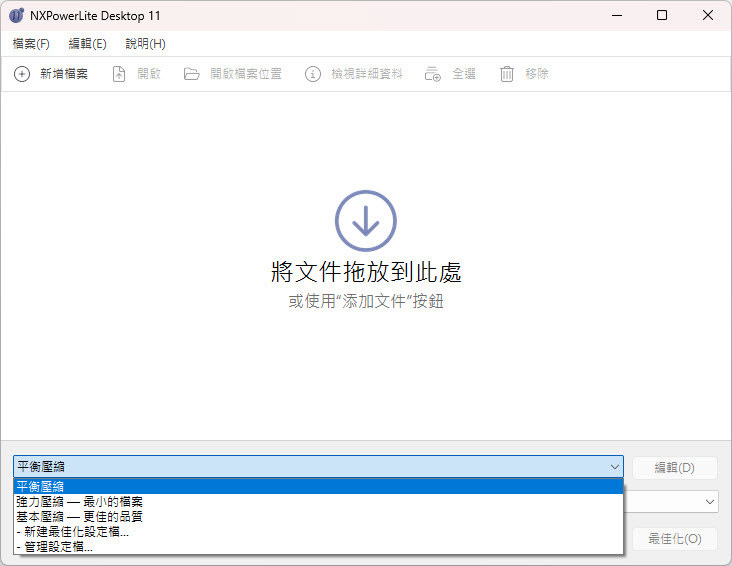
Task: Click the 開啟檔案位置 folder icon
Action: point(192,74)
